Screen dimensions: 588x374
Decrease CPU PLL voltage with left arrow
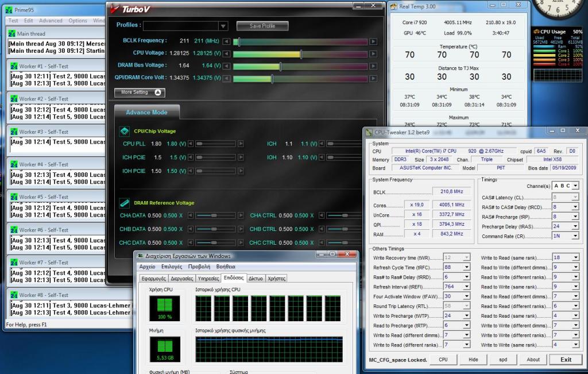191,144
